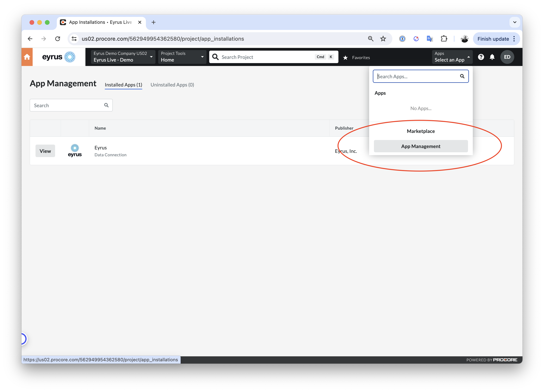
Task: Bookmark this tab with star icon
Action: [x=383, y=39]
